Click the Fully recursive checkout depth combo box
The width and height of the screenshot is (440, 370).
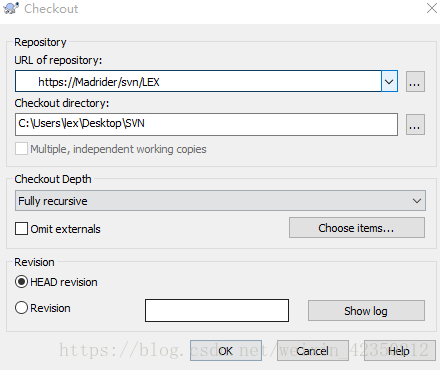pos(220,201)
